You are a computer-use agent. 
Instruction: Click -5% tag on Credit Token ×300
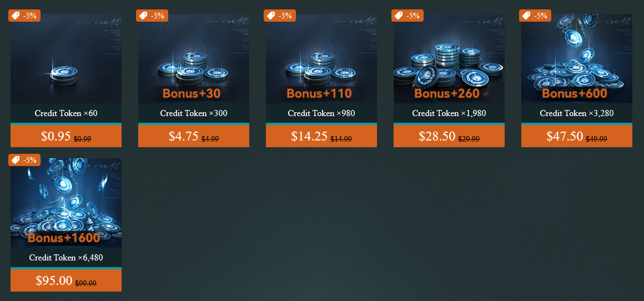[x=152, y=16]
